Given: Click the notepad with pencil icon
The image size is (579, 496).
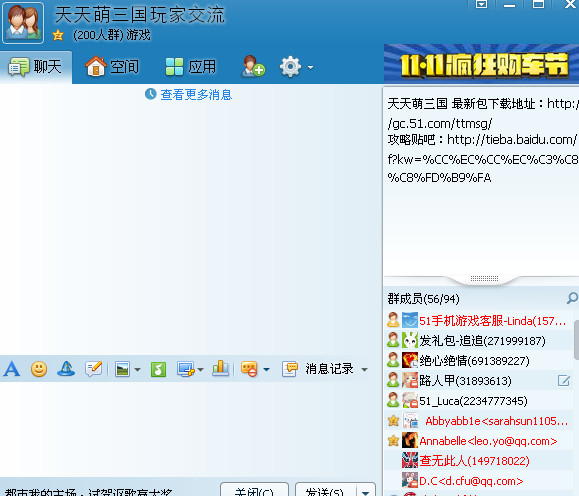Looking at the screenshot, I should pos(93,369).
